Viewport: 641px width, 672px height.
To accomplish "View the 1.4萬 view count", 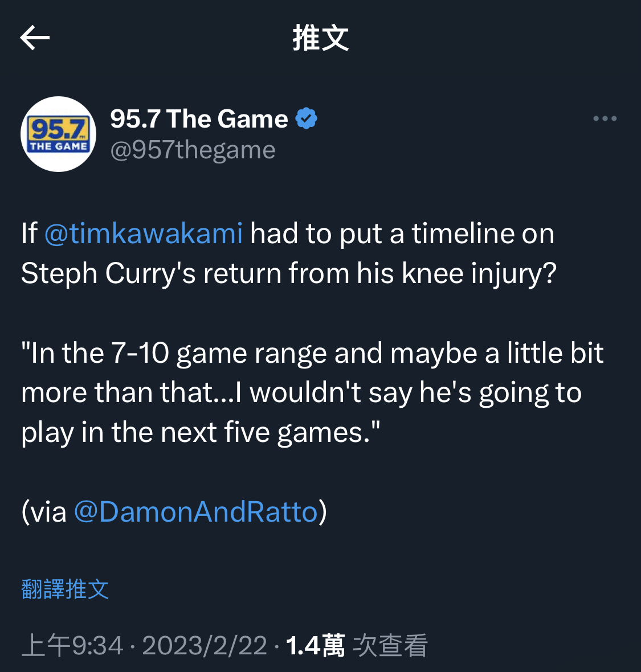I will click(315, 645).
